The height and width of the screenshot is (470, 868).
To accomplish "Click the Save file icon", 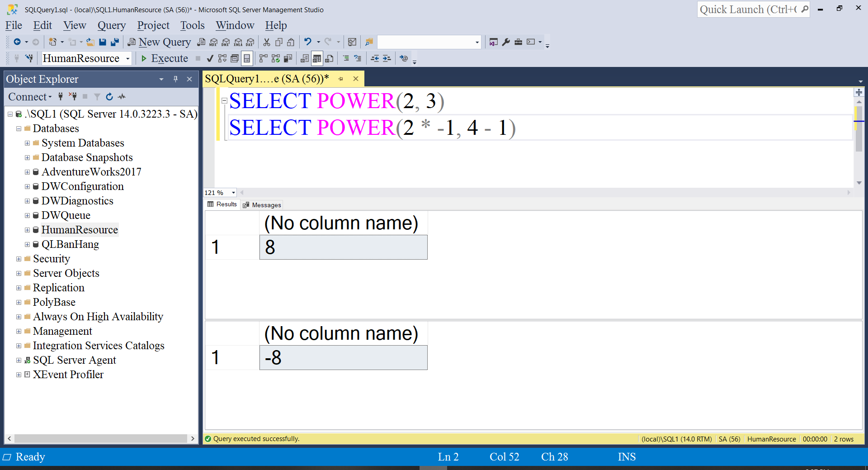I will pyautogui.click(x=103, y=42).
